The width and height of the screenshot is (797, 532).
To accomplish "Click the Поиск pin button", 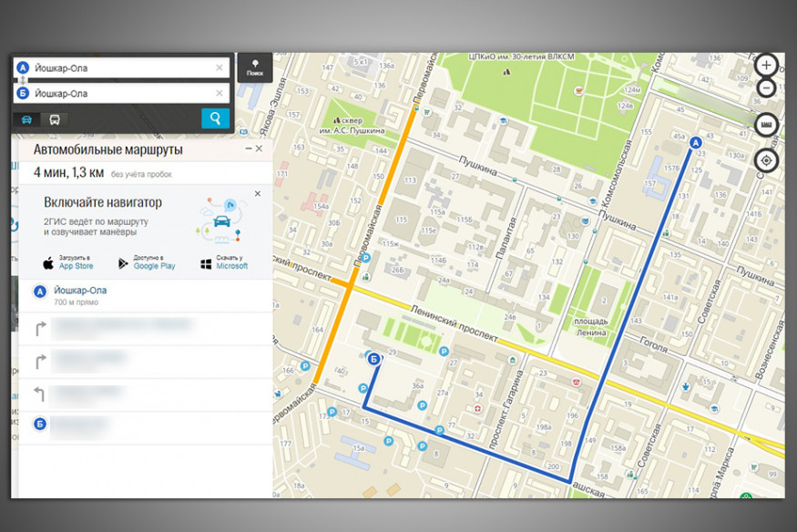I will [254, 67].
